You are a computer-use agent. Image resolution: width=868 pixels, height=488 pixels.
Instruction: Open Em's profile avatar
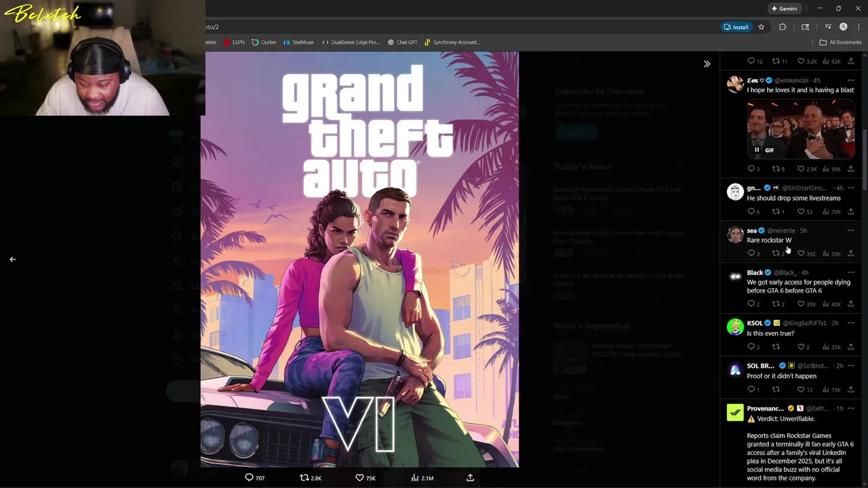pyautogui.click(x=735, y=83)
